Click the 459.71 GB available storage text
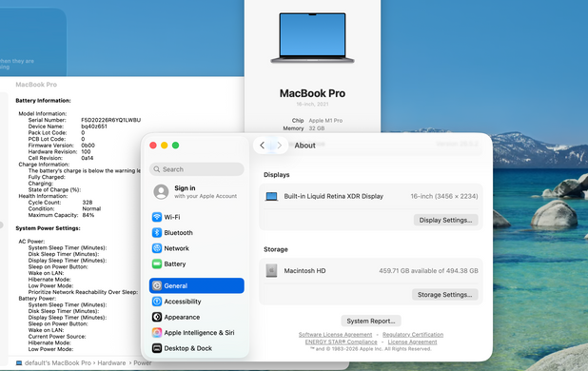The height and width of the screenshot is (371, 588). pyautogui.click(x=428, y=270)
